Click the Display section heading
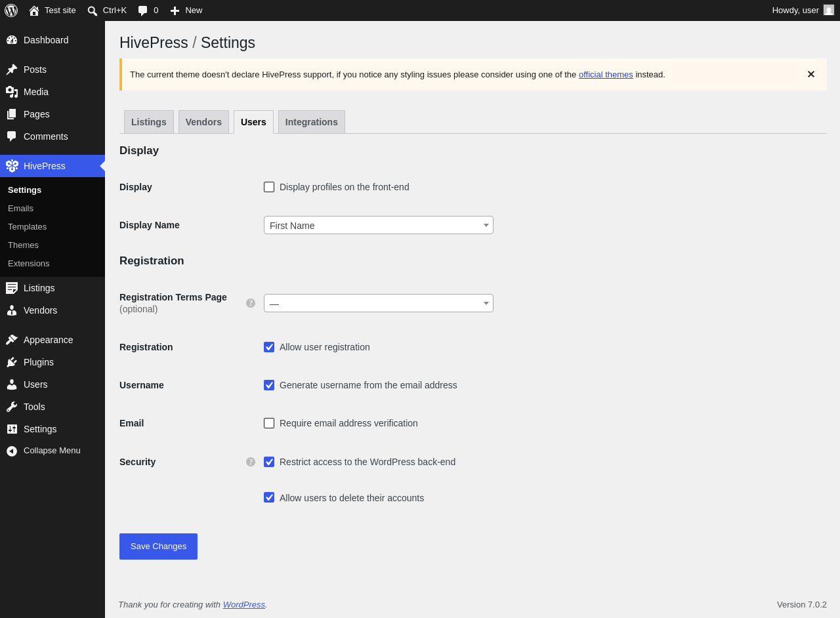Viewport: 840px width, 618px height. pos(139,151)
